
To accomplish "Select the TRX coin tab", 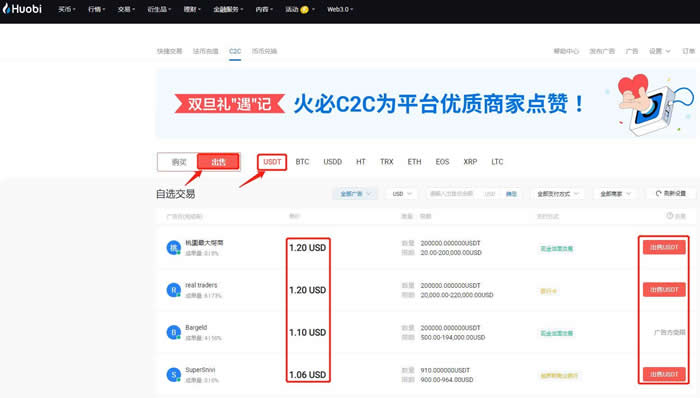I will coord(387,162).
